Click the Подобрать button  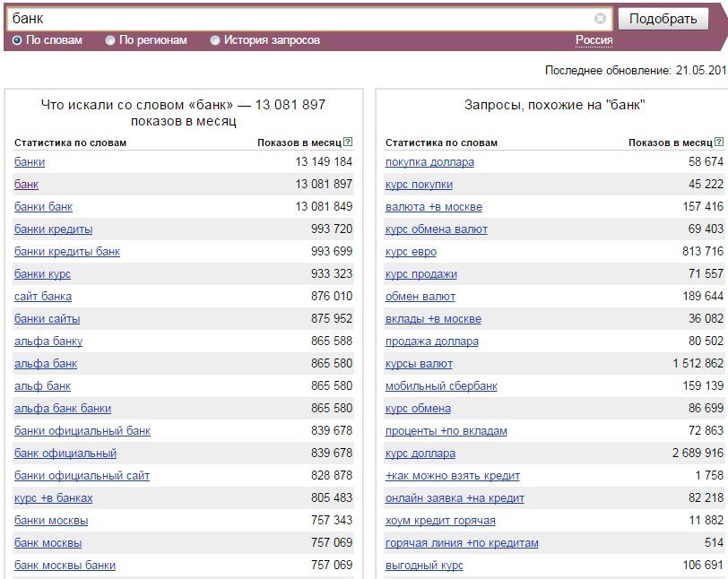(663, 19)
